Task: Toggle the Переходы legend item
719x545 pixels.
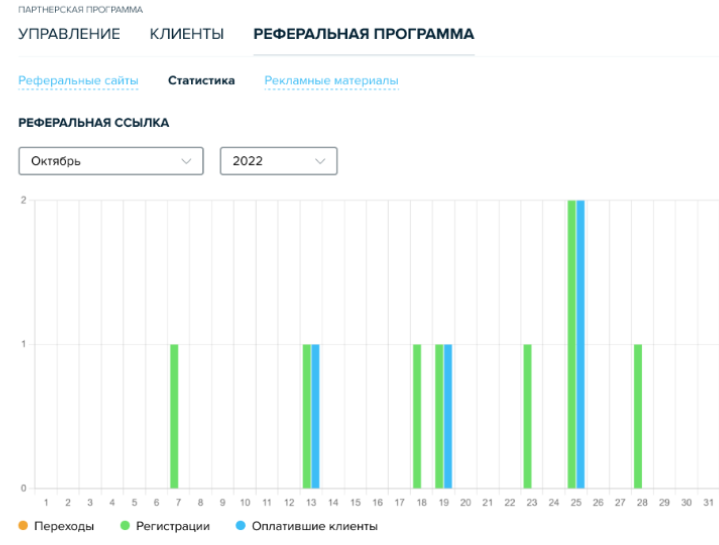Action: point(56,526)
